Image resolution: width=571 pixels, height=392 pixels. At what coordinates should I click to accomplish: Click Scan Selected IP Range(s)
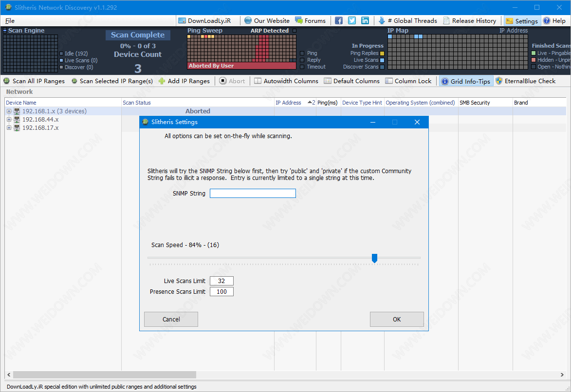(x=112, y=81)
